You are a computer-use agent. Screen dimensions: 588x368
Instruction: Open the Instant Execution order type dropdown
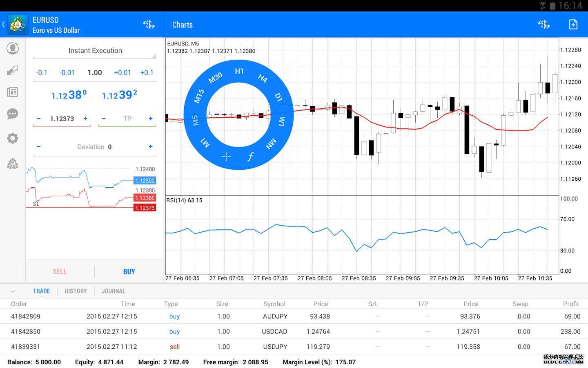95,51
